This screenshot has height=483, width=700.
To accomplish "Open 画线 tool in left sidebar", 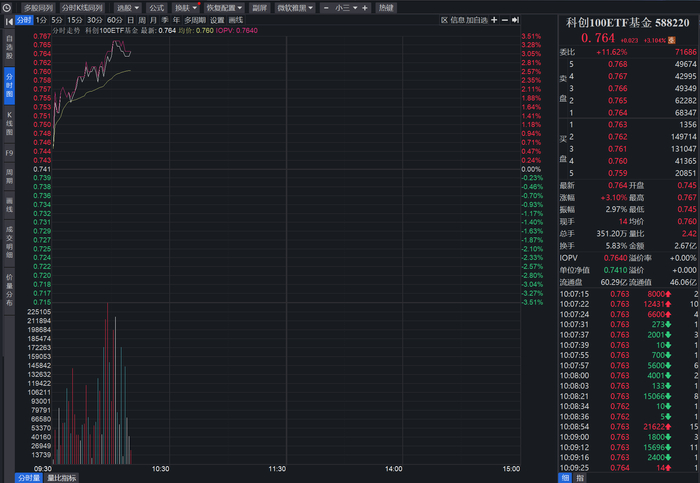I will [9, 205].
